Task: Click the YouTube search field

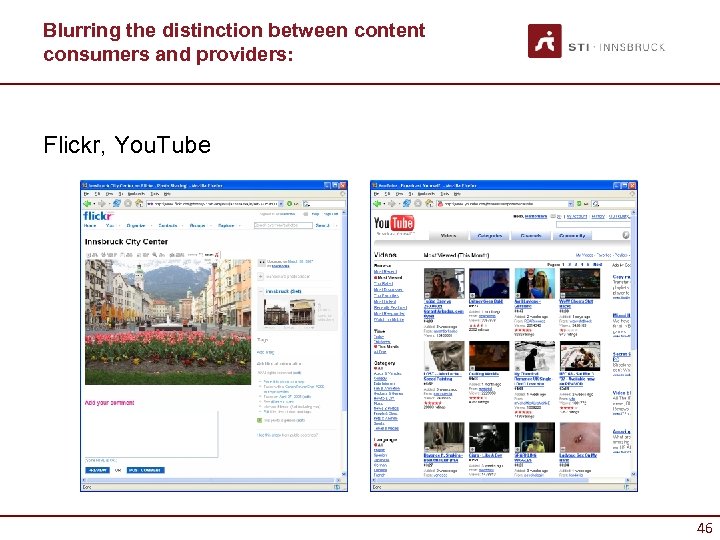Action: pos(593,225)
